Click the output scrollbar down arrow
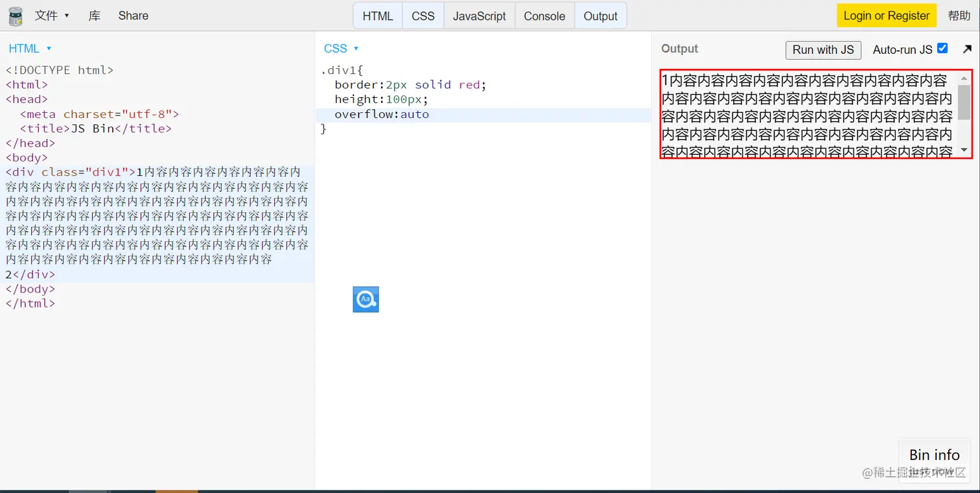Viewport: 980px width, 493px height. (x=964, y=150)
